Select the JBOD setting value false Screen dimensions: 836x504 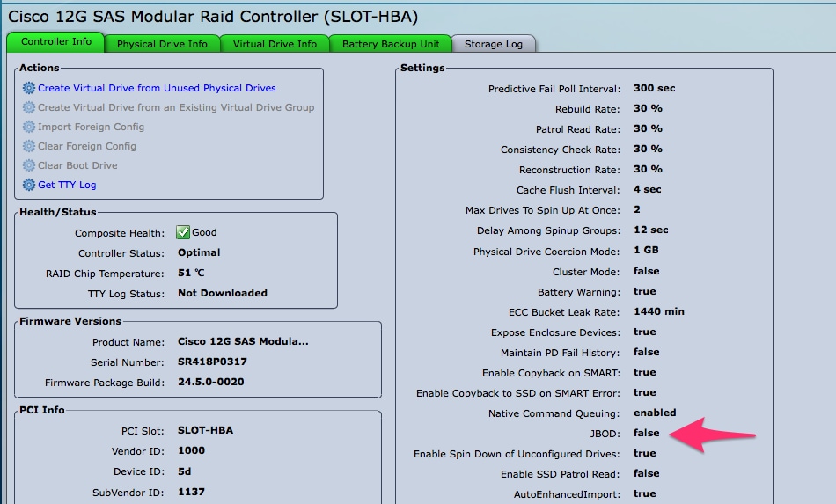[646, 433]
